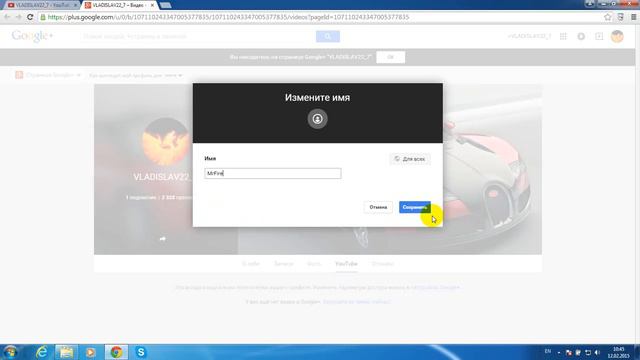Image resolution: width=640 pixels, height=360 pixels.
Task: Open the О себе profile tab
Action: [x=251, y=264]
